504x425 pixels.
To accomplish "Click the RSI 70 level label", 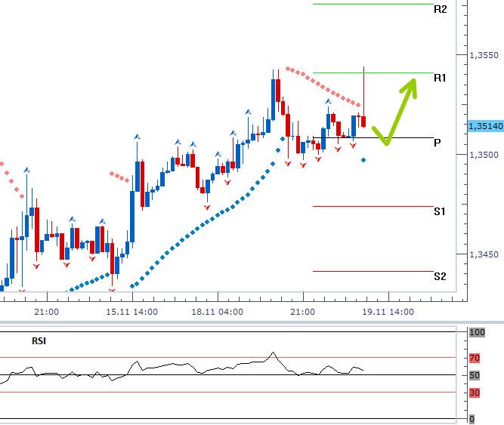I will (475, 358).
